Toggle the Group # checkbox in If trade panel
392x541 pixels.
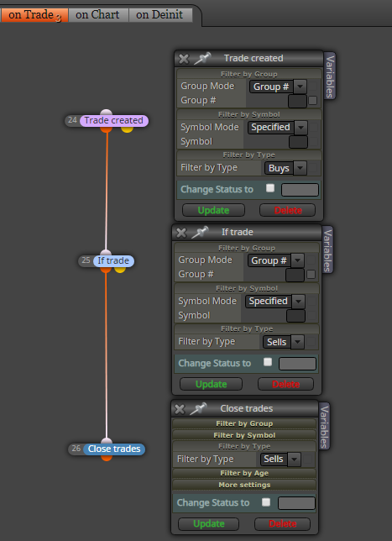click(311, 275)
